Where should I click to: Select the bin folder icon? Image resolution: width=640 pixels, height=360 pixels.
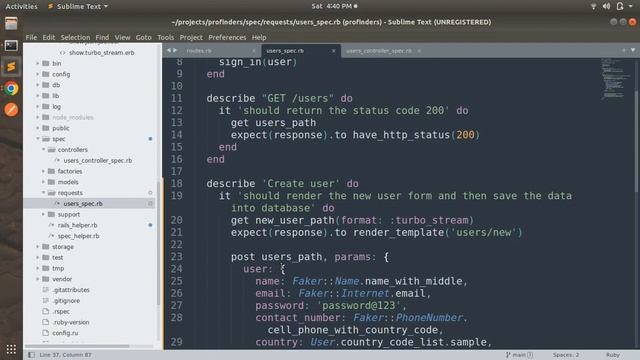tap(46, 63)
